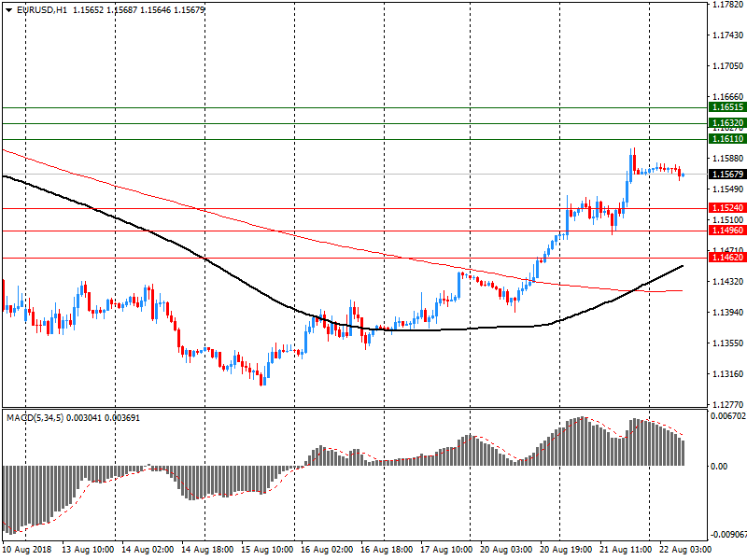
Task: Click the 1.17820 price scale value
Action: 728,5
